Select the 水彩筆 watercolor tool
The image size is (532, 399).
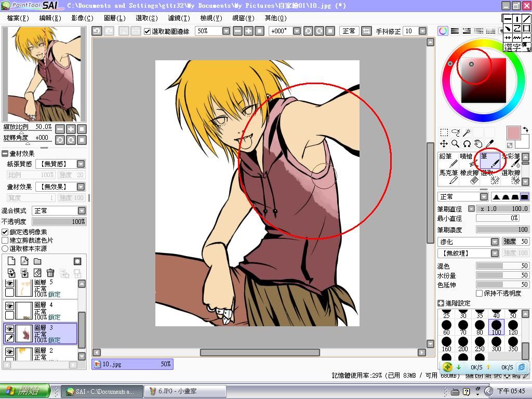pyautogui.click(x=511, y=160)
